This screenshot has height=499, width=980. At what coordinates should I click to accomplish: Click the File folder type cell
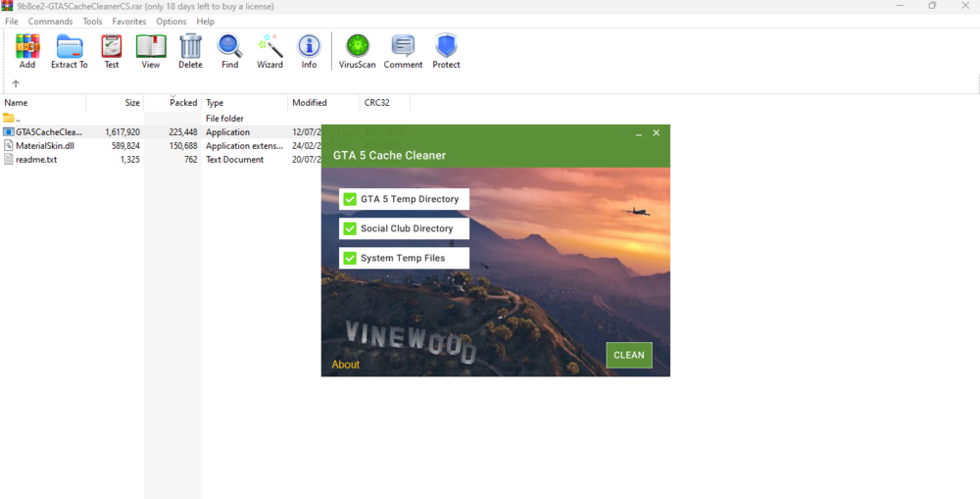pyautogui.click(x=225, y=119)
